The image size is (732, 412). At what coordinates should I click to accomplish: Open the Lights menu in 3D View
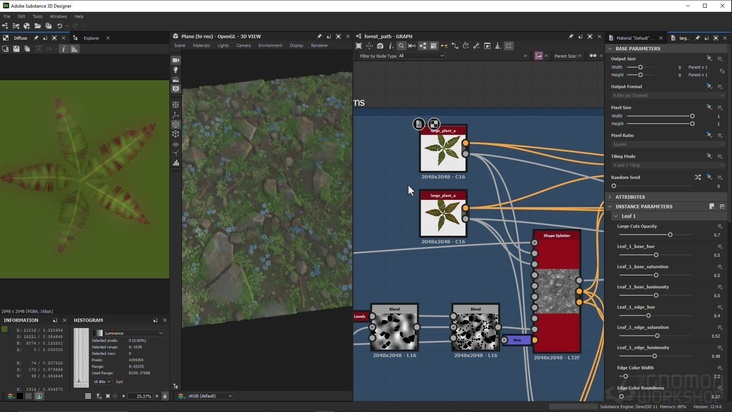pyautogui.click(x=223, y=45)
